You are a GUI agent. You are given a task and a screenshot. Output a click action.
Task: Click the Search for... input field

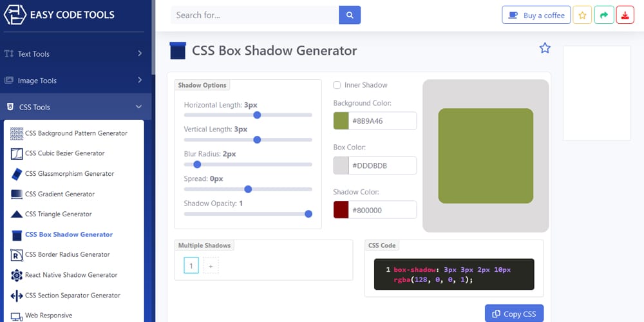[x=255, y=15]
